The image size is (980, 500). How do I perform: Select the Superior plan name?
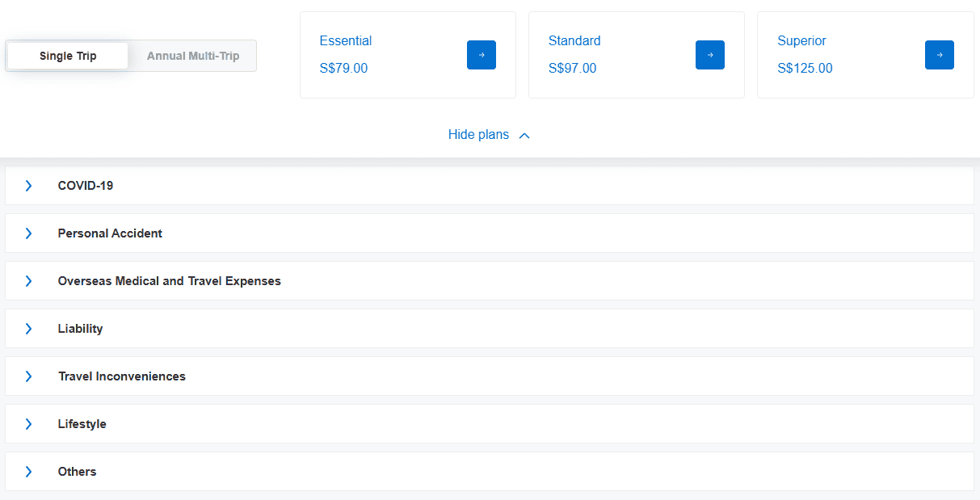[801, 41]
